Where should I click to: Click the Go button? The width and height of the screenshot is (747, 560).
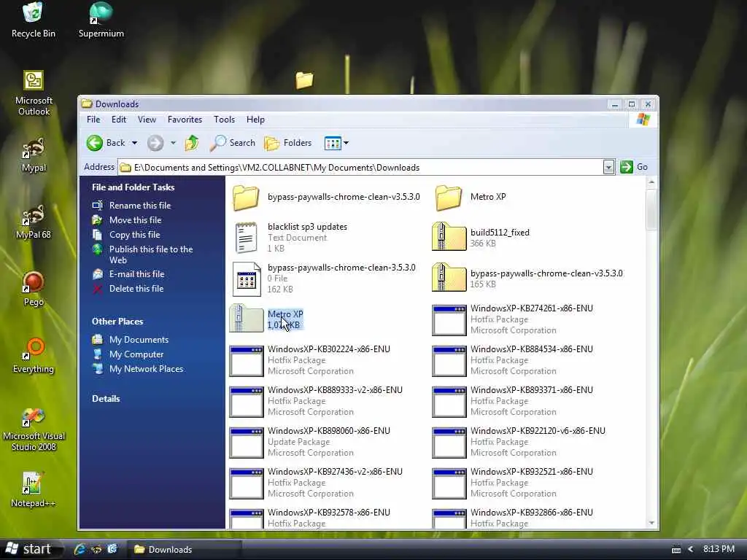[x=634, y=167]
